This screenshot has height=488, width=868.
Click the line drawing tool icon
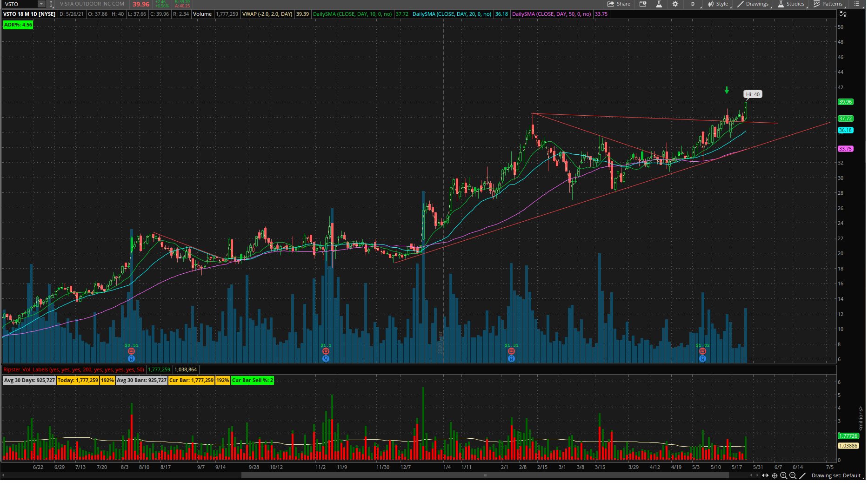[x=802, y=475]
